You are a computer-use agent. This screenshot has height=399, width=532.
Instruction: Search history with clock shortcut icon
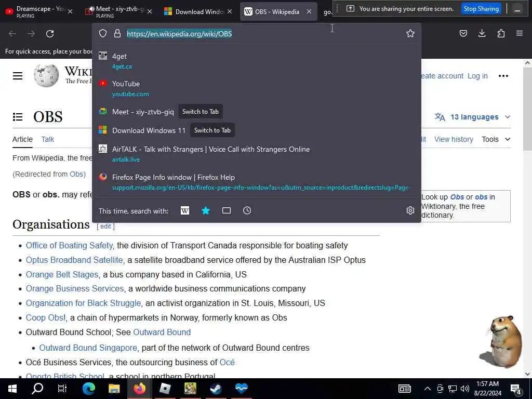tap(247, 211)
